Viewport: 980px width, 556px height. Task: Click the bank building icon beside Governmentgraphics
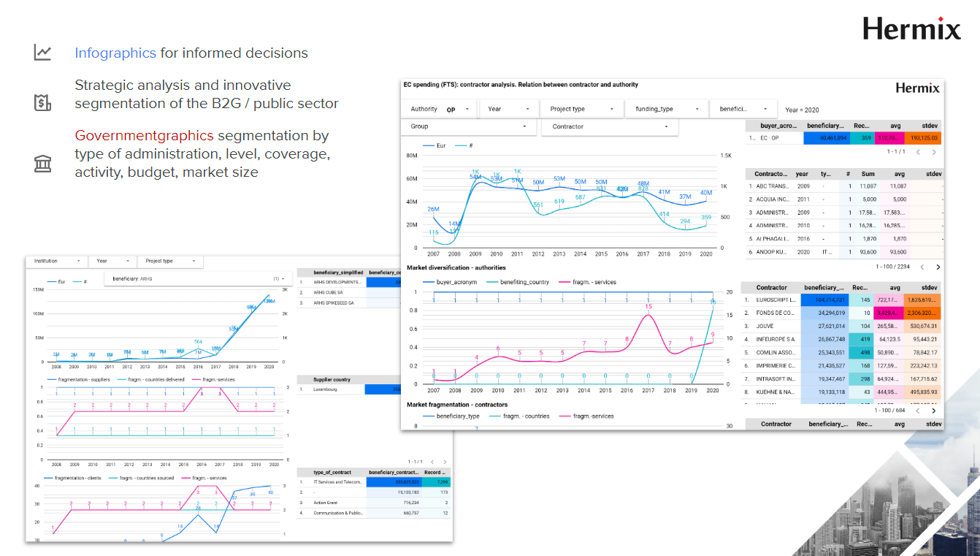pyautogui.click(x=42, y=164)
